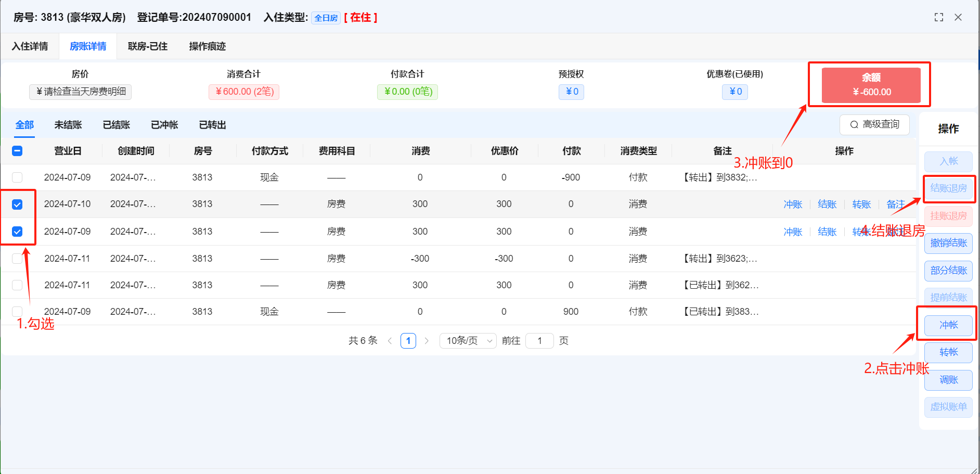Click the 前往 page number input field
The image size is (980, 474).
pos(539,341)
